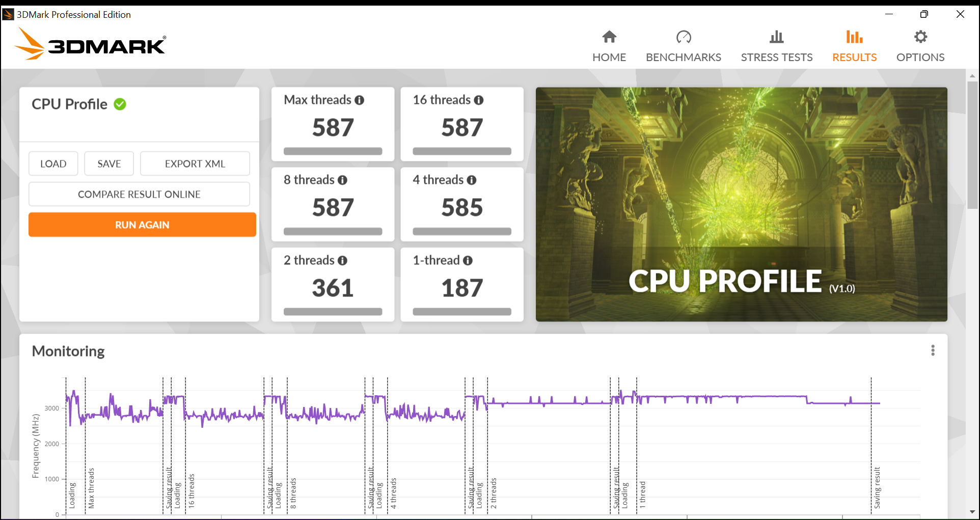Click the vertical scrollbar thumb
The image size is (980, 520).
[972, 145]
